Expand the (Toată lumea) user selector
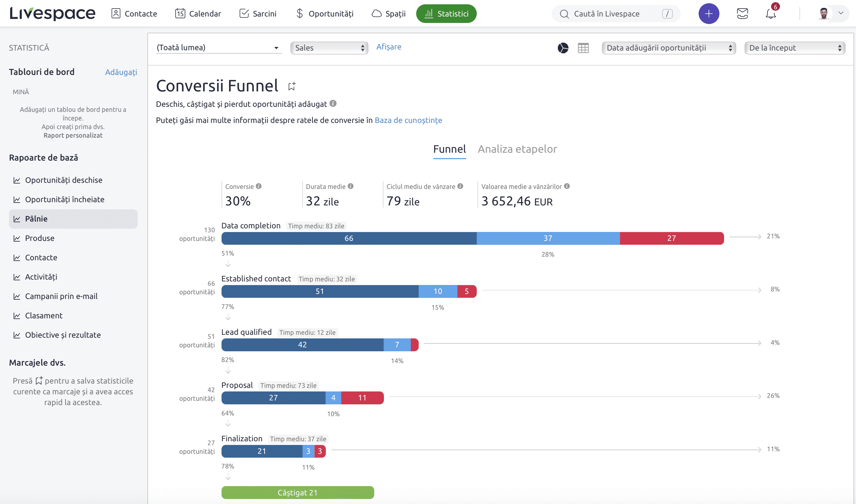Viewport: 856px width, 504px height. pyautogui.click(x=219, y=47)
